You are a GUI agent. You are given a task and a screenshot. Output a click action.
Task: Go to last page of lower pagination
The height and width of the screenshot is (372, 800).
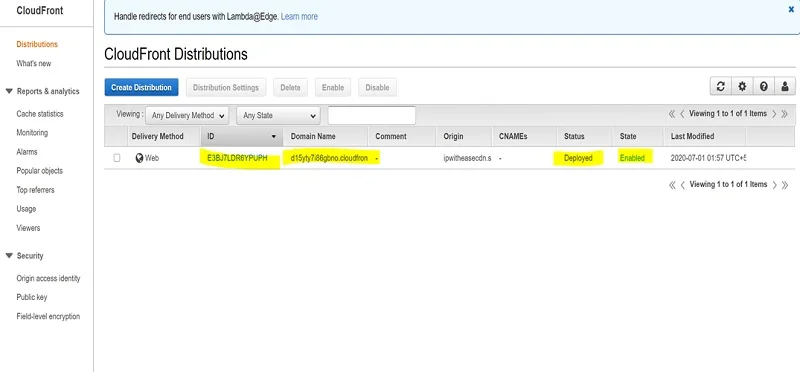785,185
